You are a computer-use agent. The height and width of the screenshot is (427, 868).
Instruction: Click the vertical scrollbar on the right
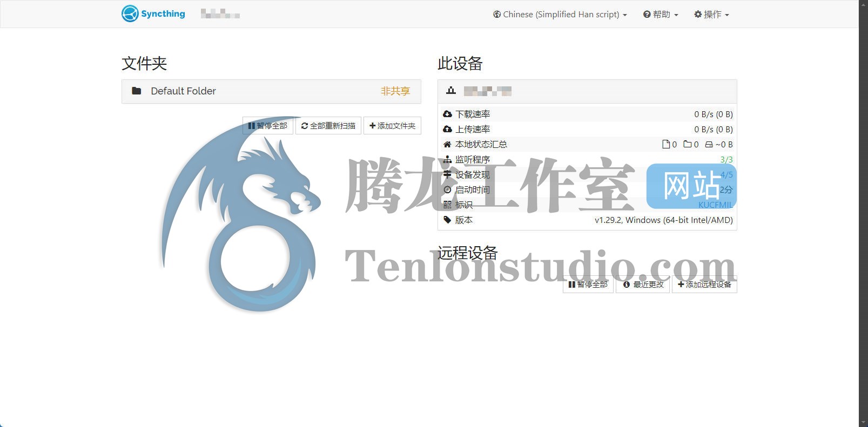pyautogui.click(x=863, y=213)
